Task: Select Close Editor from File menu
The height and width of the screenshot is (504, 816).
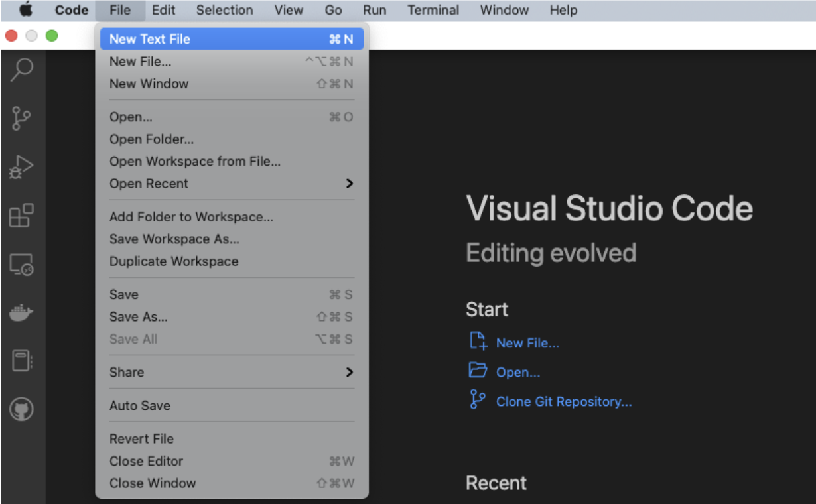Action: (x=146, y=461)
